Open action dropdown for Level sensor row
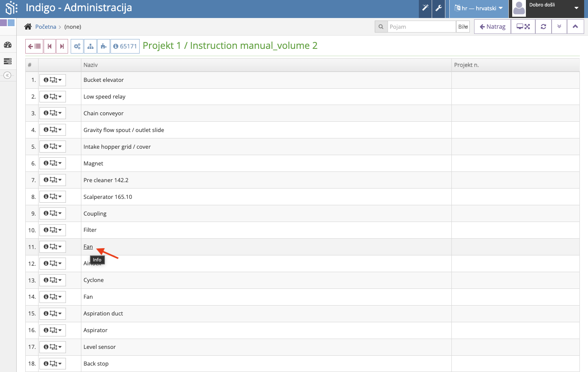 click(53, 347)
